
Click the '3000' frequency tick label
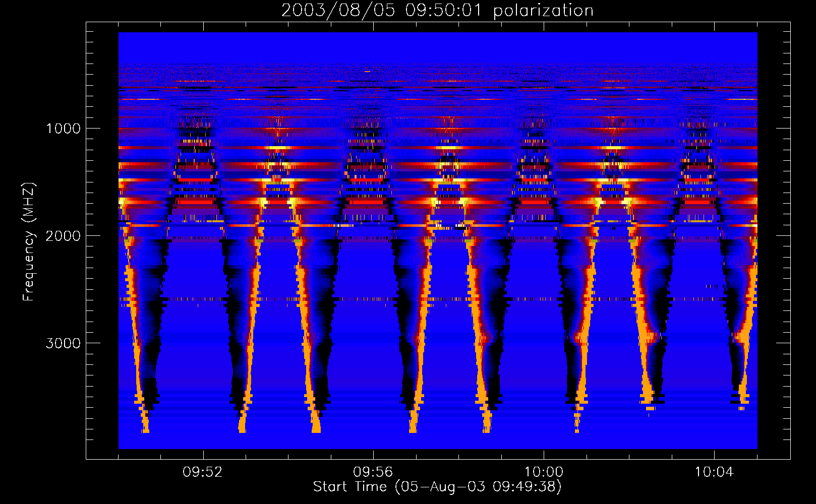pyautogui.click(x=63, y=343)
